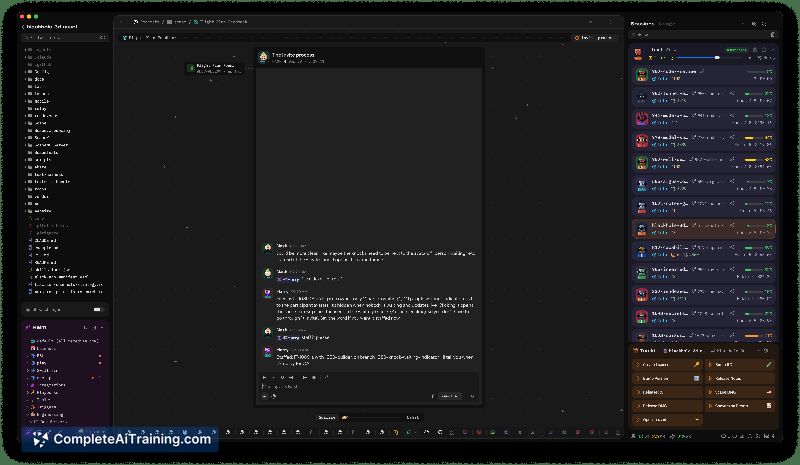This screenshot has height=465, width=800.
Task: Click the avatar in the chat panel header
Action: (x=263, y=57)
